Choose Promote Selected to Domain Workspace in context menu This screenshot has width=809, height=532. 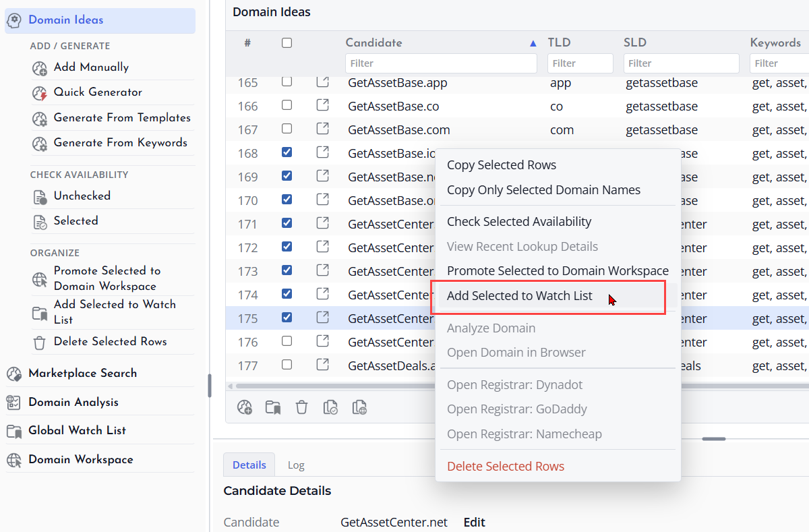[x=557, y=271]
